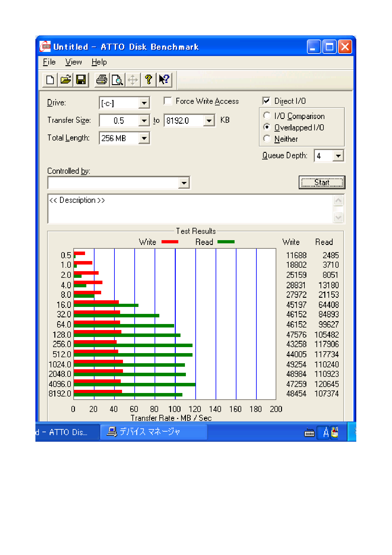This screenshot has height=555, width=392.
Task: Click the 128.0 row label in chart
Action: [x=62, y=335]
